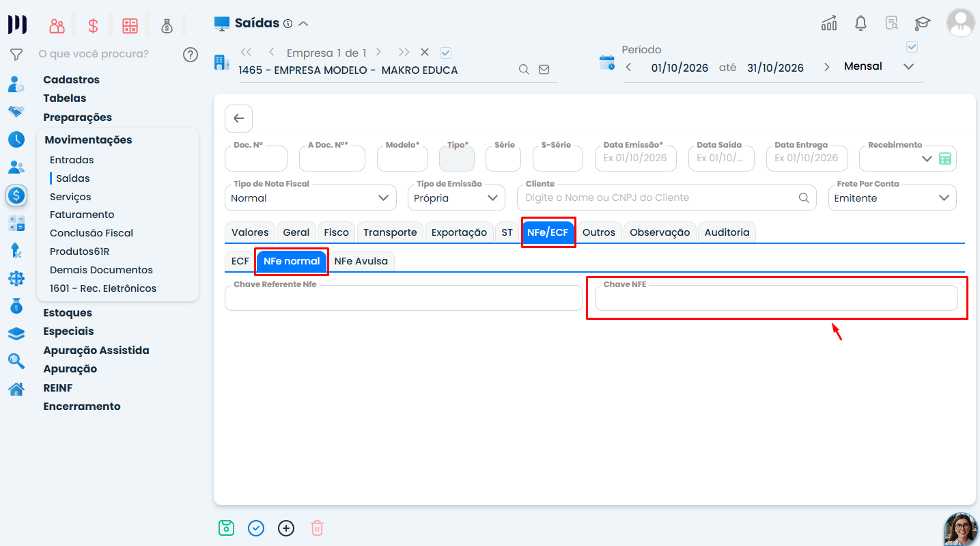Open the red dollar sign module
Image resolution: width=980 pixels, height=546 pixels.
click(x=94, y=26)
